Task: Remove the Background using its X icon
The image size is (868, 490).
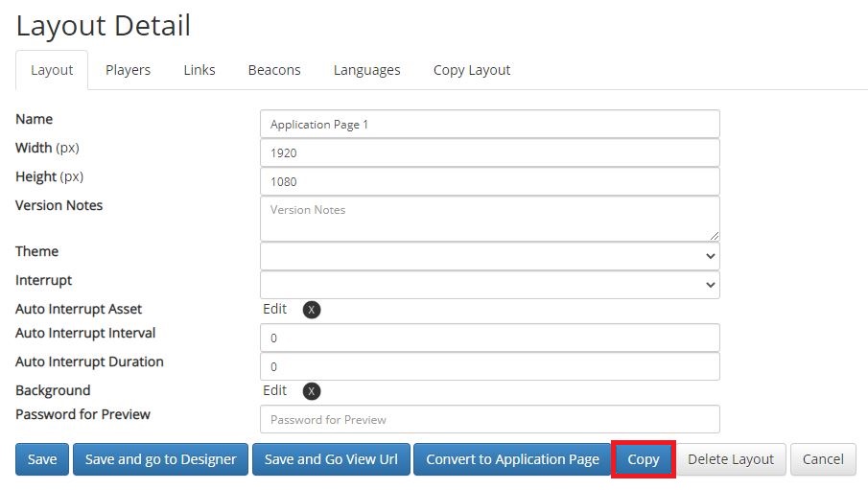Action: coord(312,391)
